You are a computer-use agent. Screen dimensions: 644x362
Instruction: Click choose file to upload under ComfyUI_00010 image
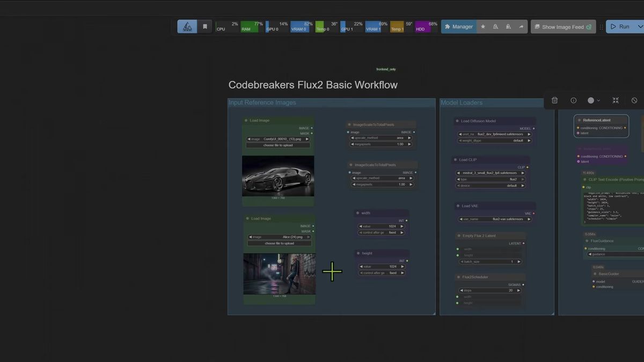click(x=278, y=145)
